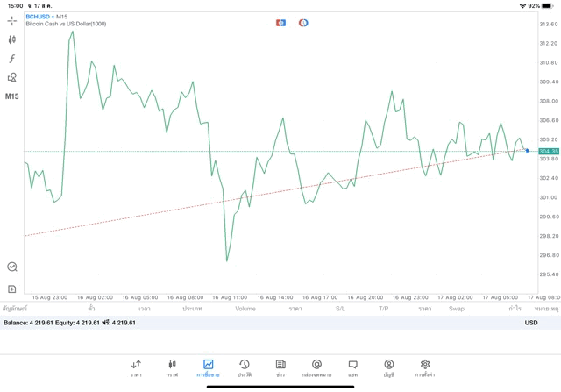Tap the chart search icon at lower left
The width and height of the screenshot is (561, 392).
[x=12, y=267]
